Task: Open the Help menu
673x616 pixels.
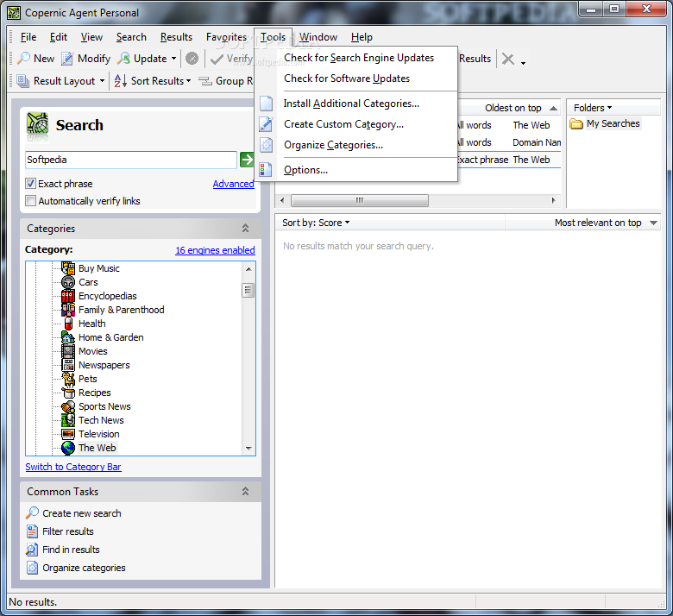Action: [362, 37]
